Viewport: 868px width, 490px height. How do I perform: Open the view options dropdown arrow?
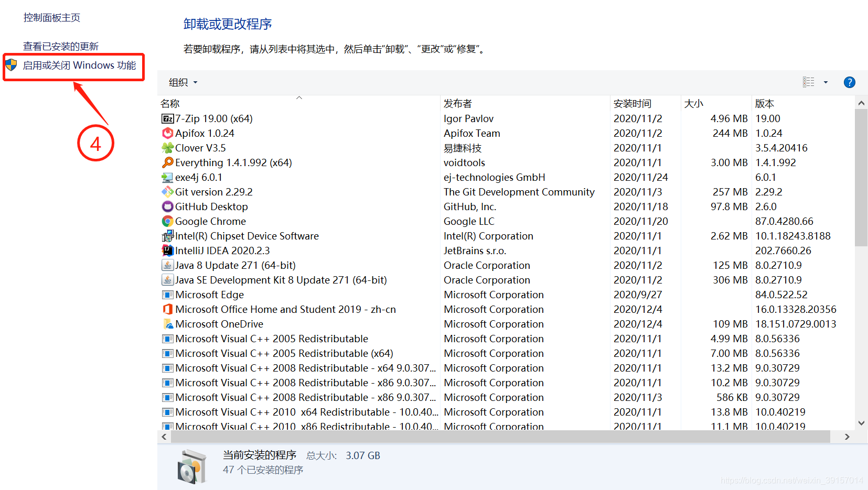pyautogui.click(x=826, y=82)
